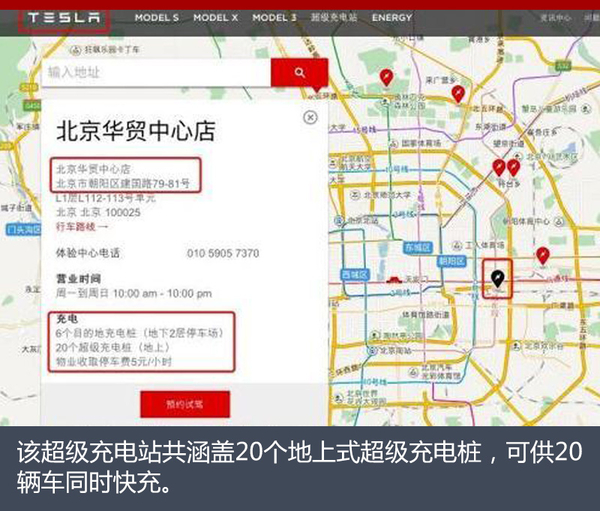Viewport: 600px width, 511px height.
Task: Click the 北京汽车 光彩体育馆 marker icon
Action: tap(414, 371)
